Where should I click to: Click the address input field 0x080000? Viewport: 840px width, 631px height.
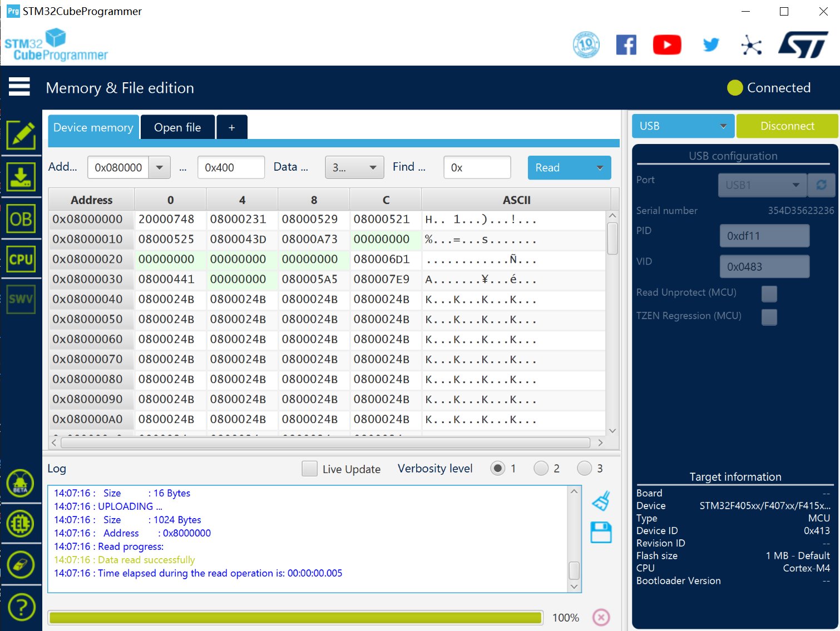pyautogui.click(x=118, y=167)
